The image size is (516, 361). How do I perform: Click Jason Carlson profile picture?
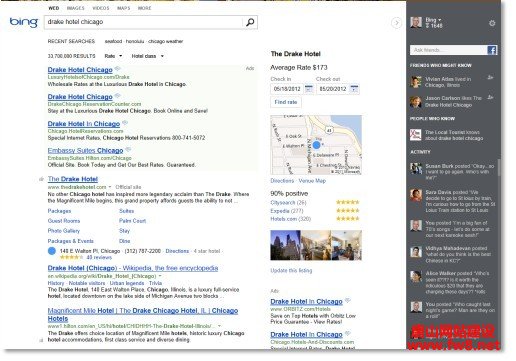pyautogui.click(x=416, y=101)
